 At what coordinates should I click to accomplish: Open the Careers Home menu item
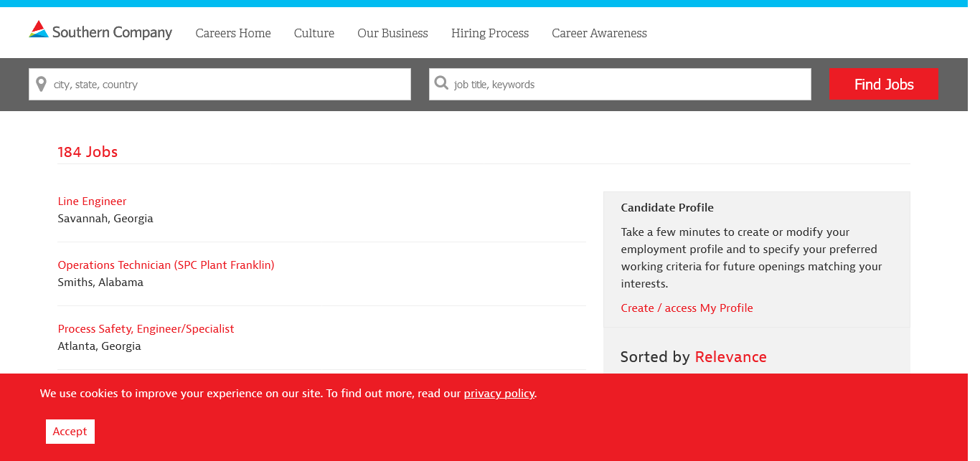233,33
